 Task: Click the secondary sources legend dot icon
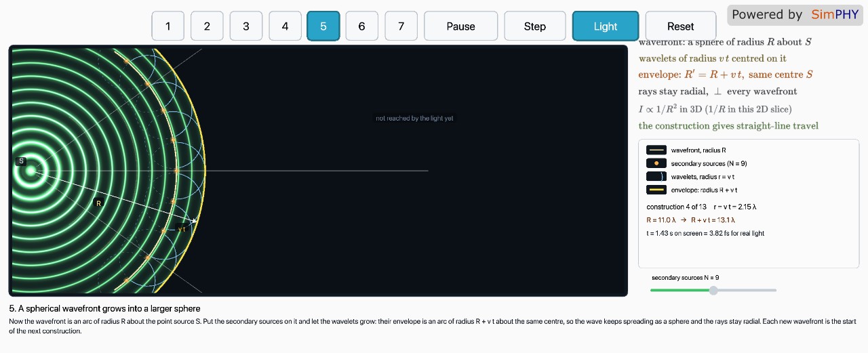(x=656, y=163)
